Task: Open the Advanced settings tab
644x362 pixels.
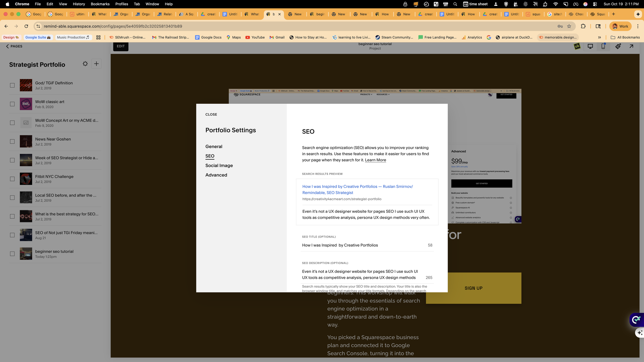Action: pyautogui.click(x=216, y=175)
